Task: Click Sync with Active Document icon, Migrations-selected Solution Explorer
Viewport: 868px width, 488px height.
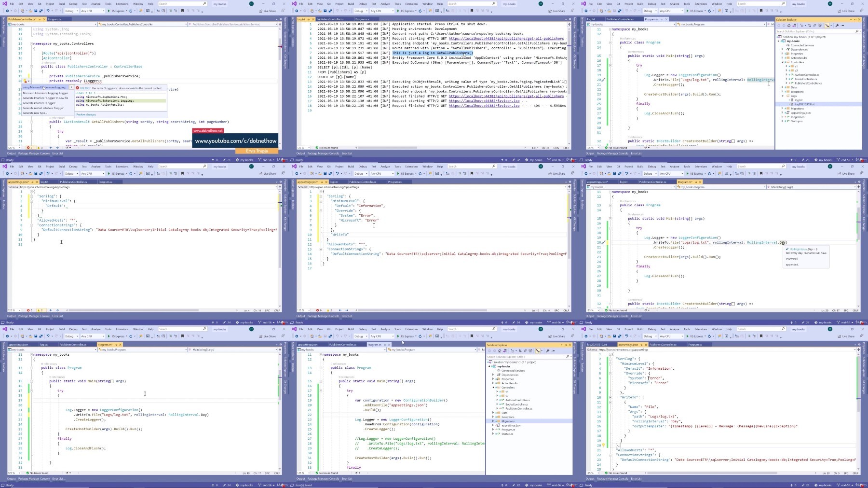Action: 520,351
